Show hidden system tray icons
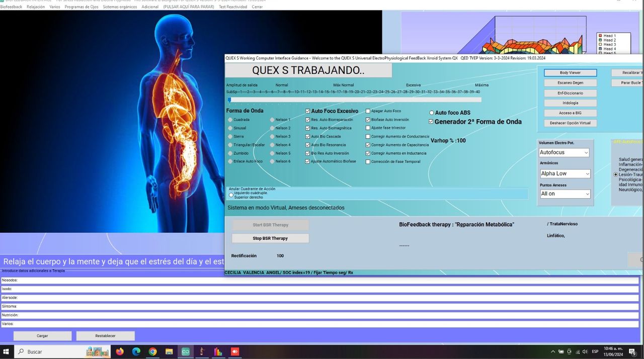644x359 pixels. click(x=554, y=351)
